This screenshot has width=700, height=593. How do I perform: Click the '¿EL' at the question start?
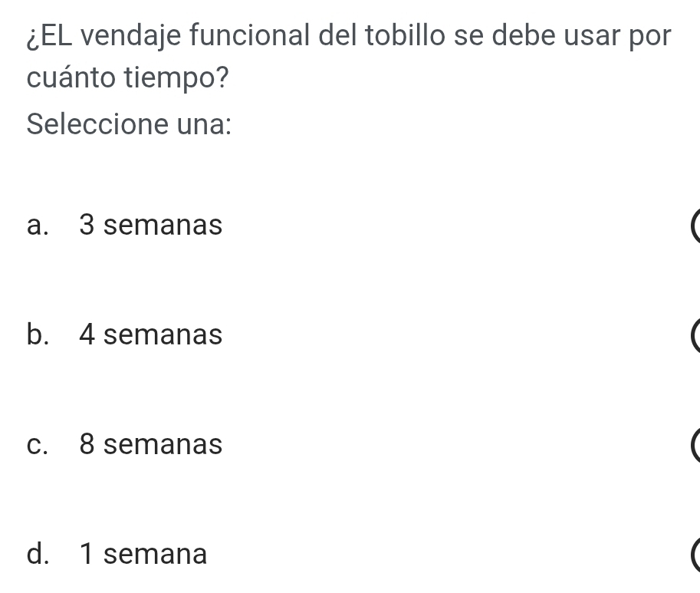pyautogui.click(x=50, y=37)
